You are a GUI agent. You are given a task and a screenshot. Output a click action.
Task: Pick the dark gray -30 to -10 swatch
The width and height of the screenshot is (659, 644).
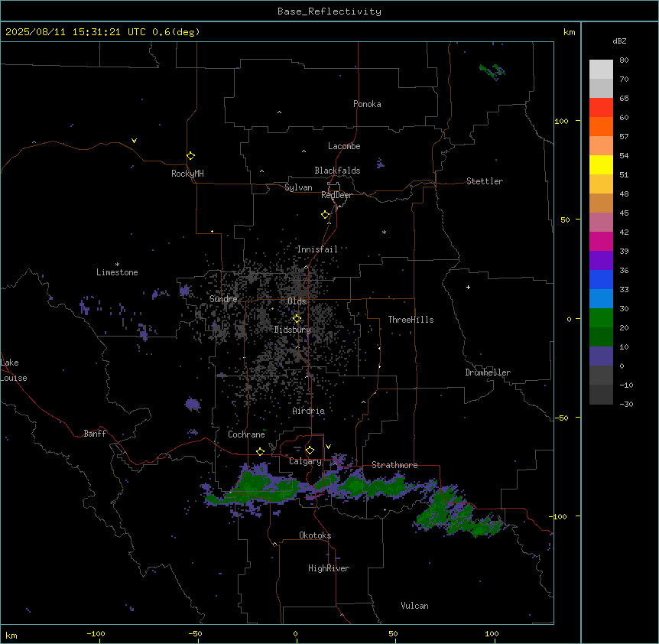click(601, 395)
